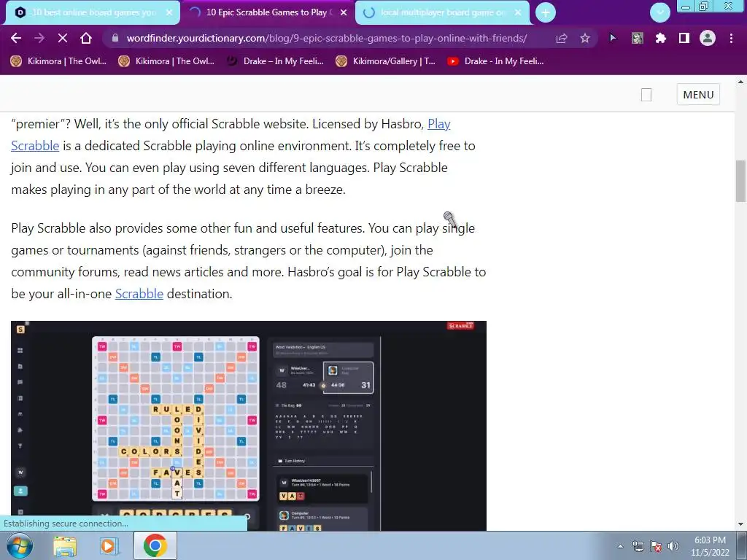Click scrollbar up arrow
This screenshot has height=560, width=747.
coord(740,82)
